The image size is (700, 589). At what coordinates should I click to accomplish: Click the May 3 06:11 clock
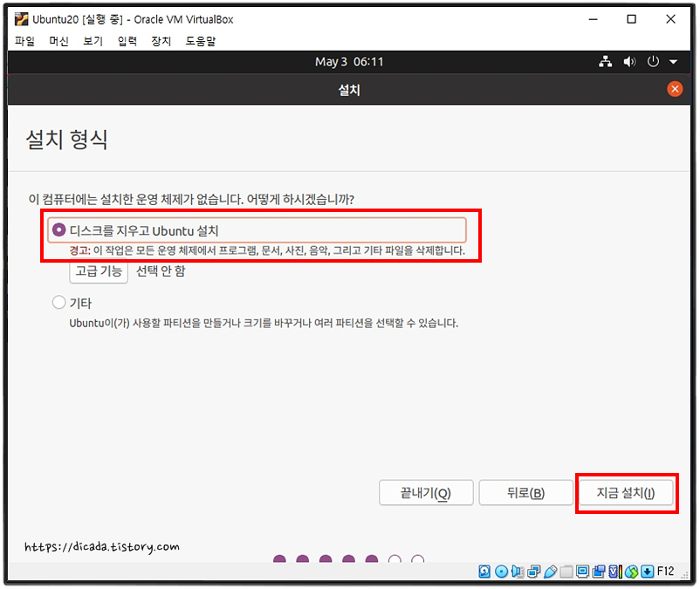(349, 62)
